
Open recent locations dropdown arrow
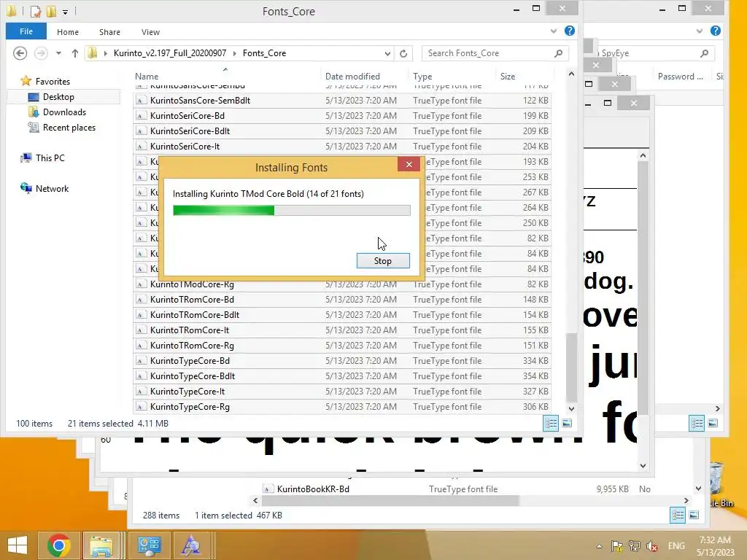(x=58, y=53)
